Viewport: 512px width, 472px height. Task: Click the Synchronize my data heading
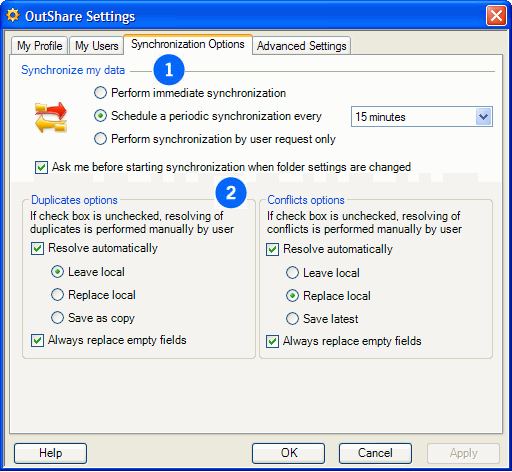coord(73,70)
